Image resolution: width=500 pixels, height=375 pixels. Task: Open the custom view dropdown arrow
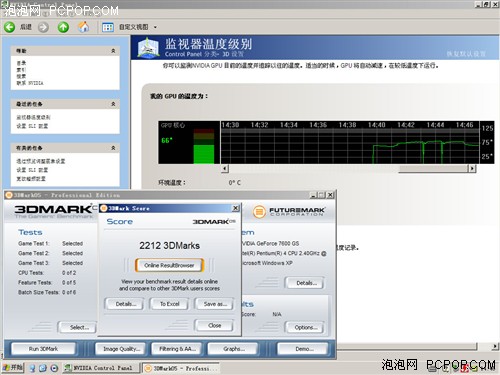tap(155, 27)
